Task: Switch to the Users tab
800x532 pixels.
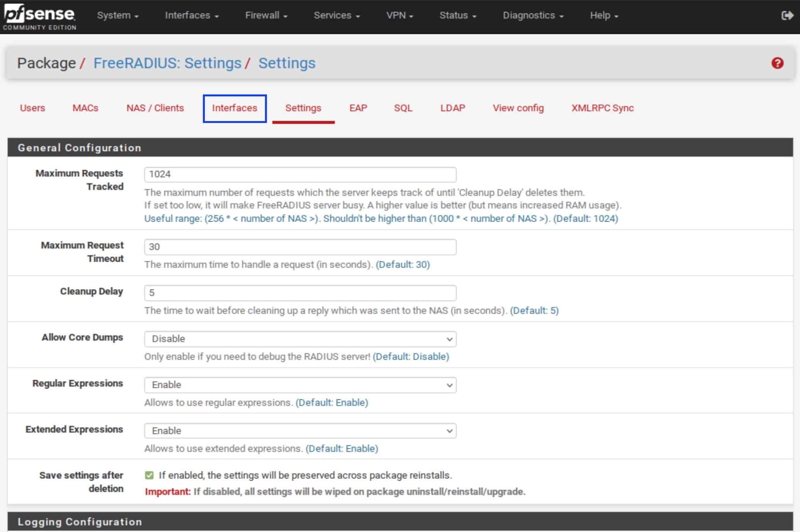Action: 32,108
